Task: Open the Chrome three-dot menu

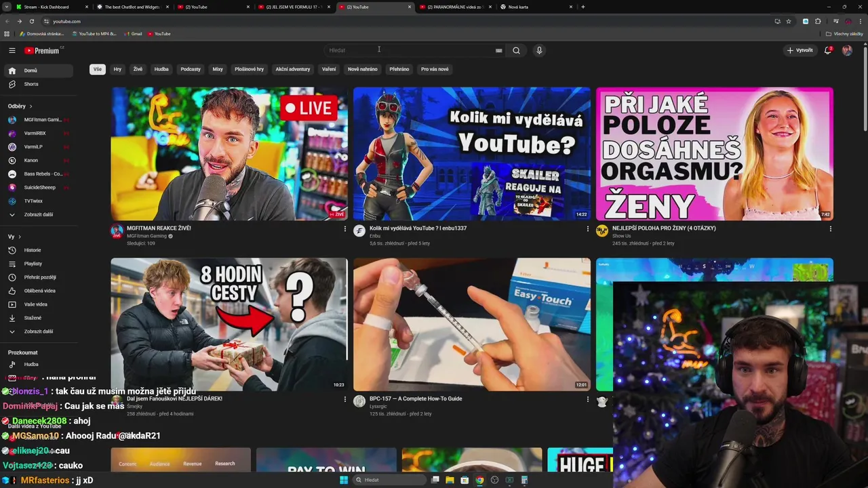Action: pos(859,21)
